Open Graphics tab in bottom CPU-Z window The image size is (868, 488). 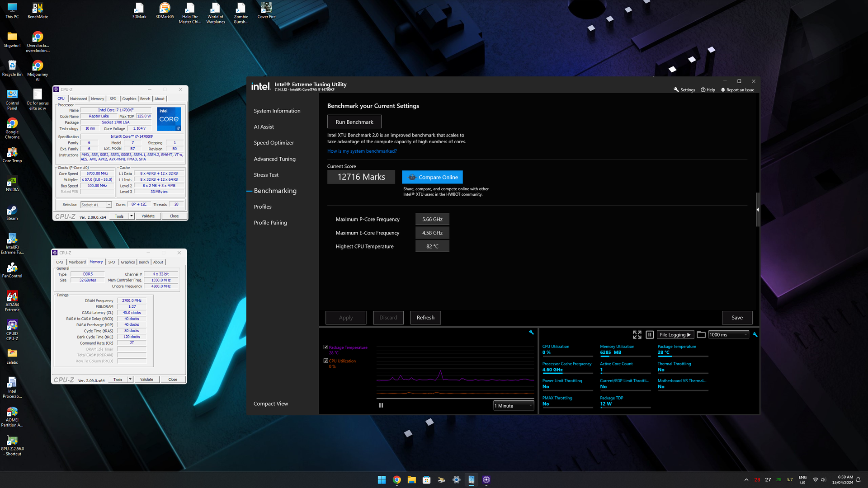127,262
